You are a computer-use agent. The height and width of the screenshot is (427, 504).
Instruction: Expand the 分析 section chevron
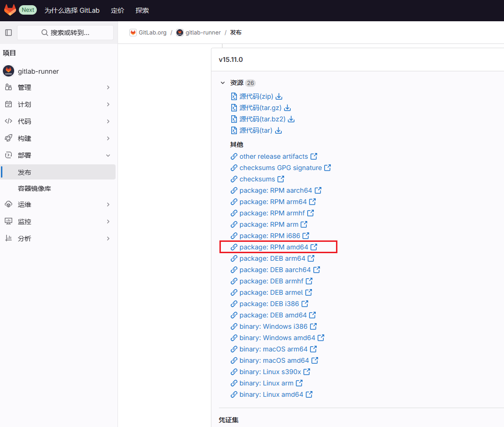[109, 239]
